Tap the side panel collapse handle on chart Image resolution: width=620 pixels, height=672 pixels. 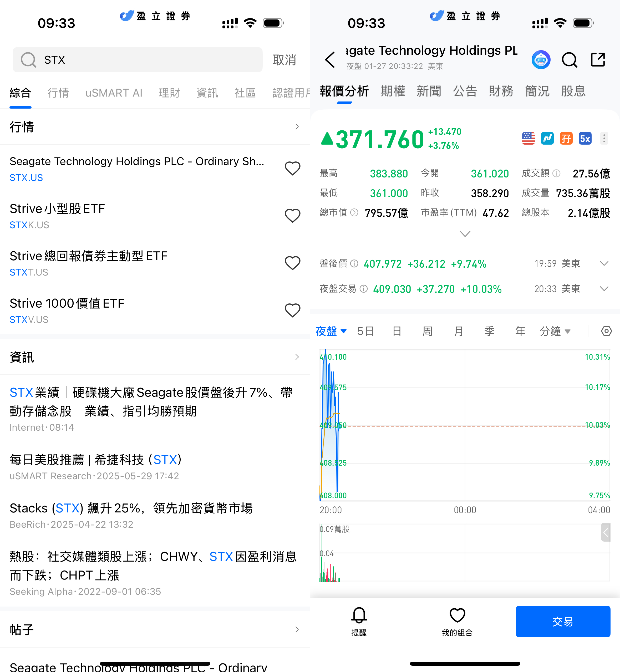coord(605,532)
